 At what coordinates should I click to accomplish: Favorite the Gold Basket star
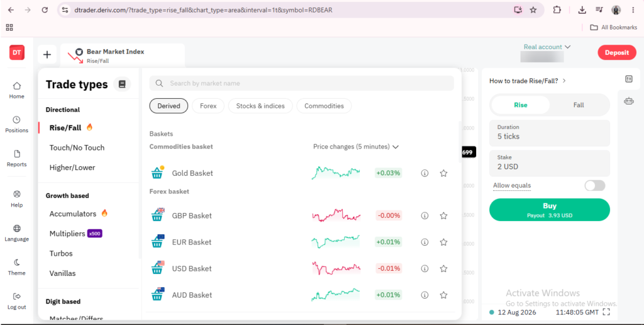pyautogui.click(x=443, y=173)
